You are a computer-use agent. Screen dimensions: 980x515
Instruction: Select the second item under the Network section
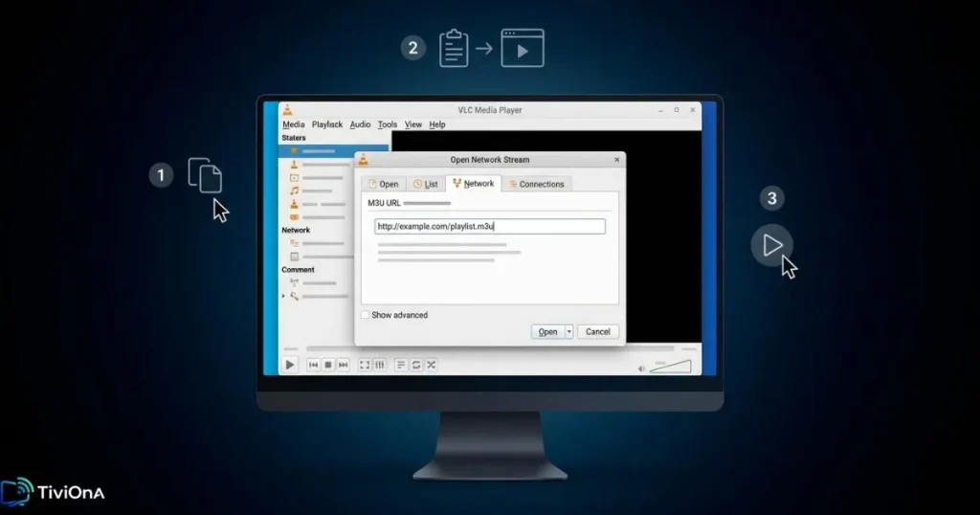tap(320, 257)
